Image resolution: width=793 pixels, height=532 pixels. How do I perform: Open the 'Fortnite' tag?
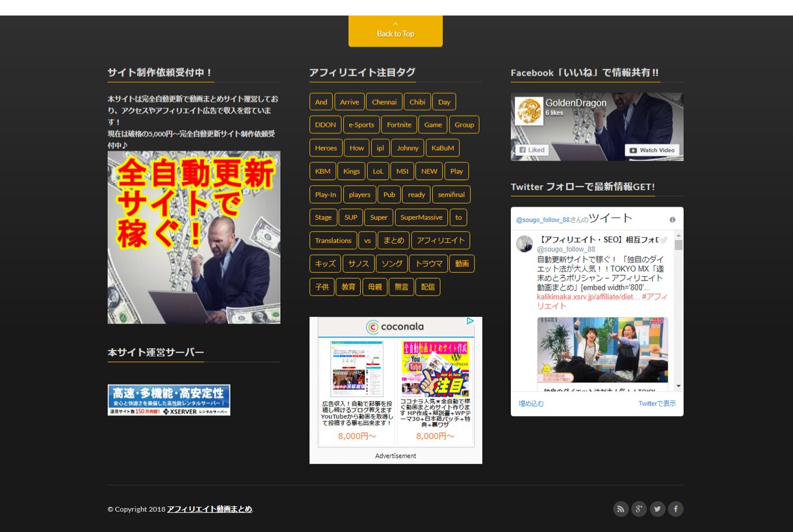coord(399,125)
